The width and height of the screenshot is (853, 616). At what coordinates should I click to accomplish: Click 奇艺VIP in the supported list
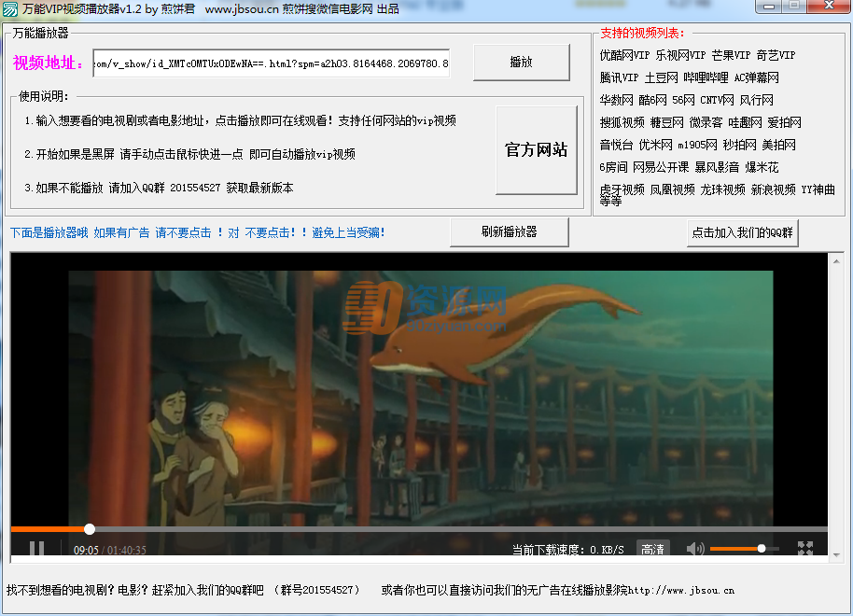[776, 55]
